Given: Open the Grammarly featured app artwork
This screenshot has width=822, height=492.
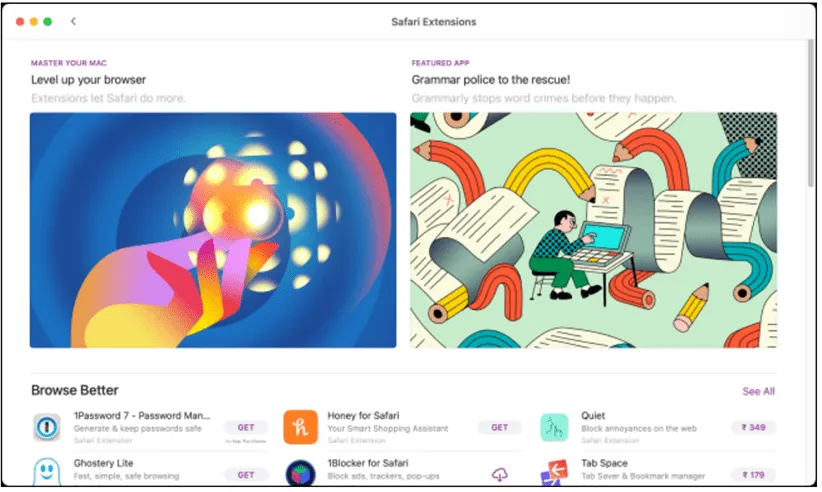Looking at the screenshot, I should point(593,230).
